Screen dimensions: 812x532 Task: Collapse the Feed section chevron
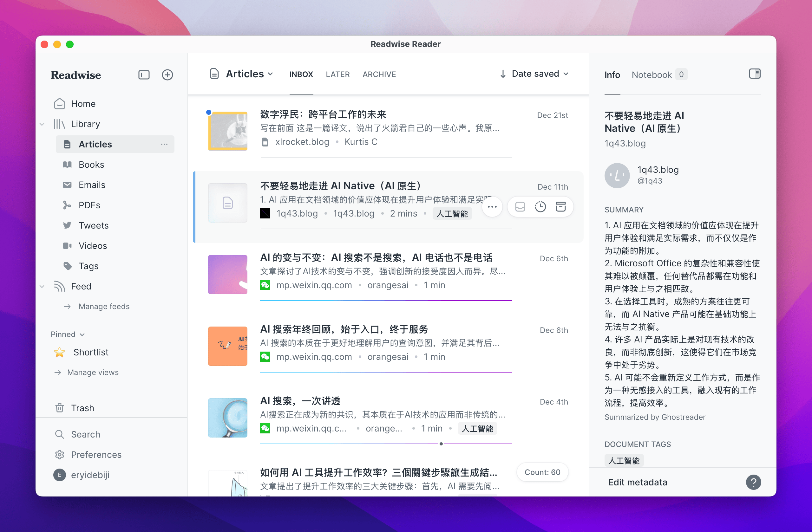42,287
